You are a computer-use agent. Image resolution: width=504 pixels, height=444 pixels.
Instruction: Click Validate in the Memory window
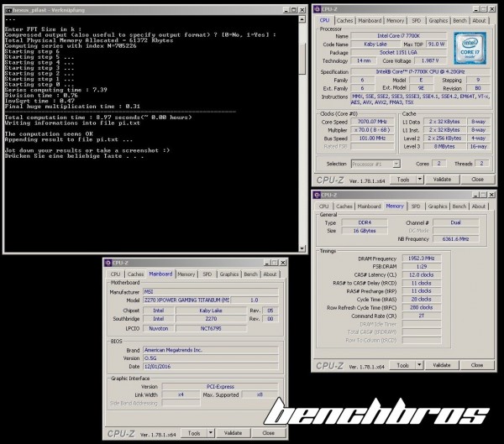[x=441, y=365]
